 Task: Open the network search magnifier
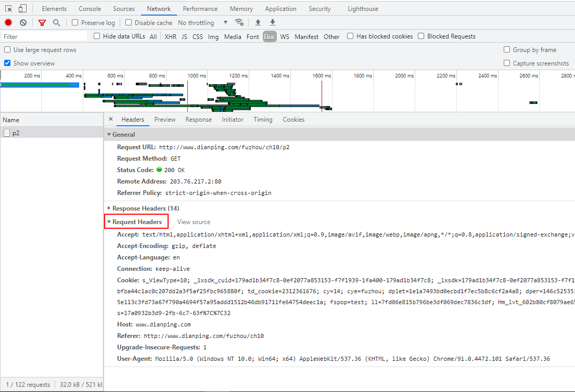[57, 23]
